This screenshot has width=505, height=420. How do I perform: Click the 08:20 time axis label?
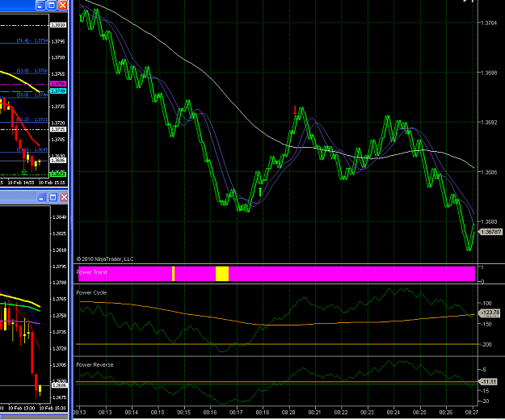click(x=288, y=412)
